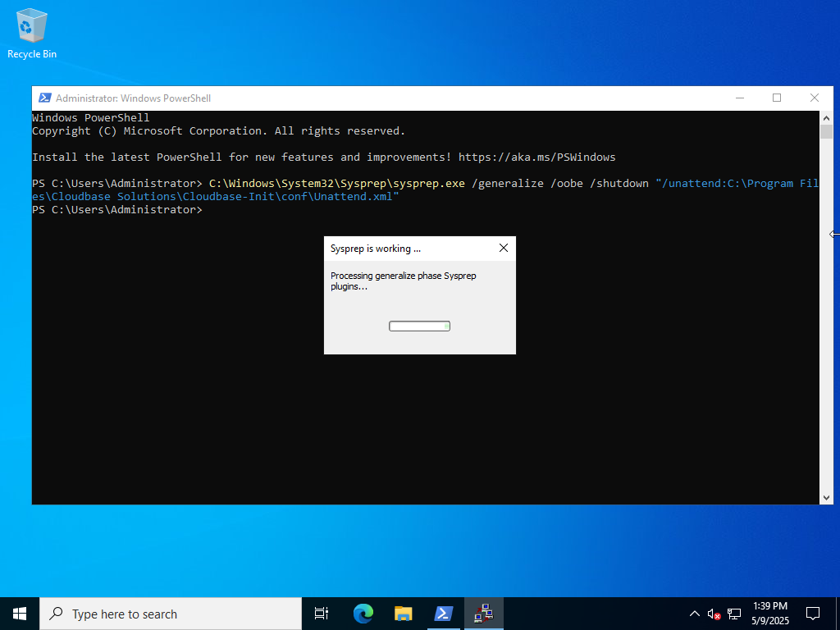Open the clock showing 1:39 PM
Image resolution: width=840 pixels, height=630 pixels.
click(770, 614)
